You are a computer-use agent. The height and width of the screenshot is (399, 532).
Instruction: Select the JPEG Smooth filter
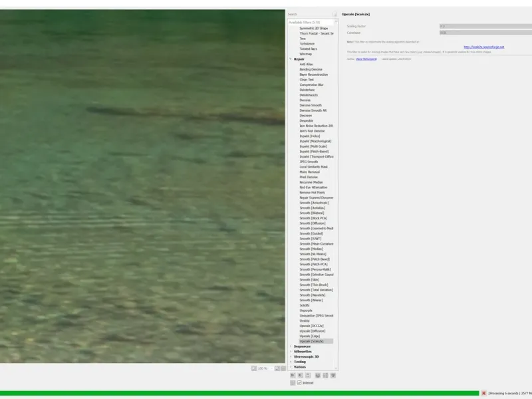point(309,162)
